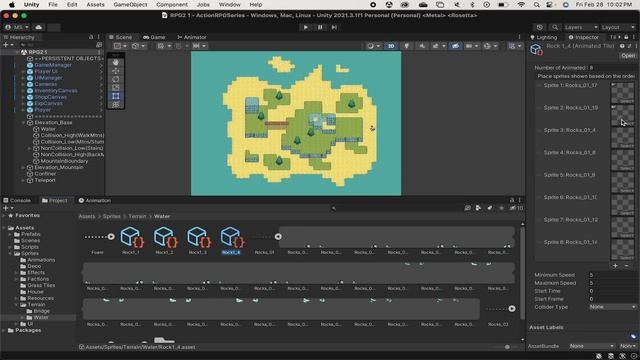Viewport: 640px width, 360px height.
Task: Click Sprites in Project breadcrumb
Action: [111, 216]
